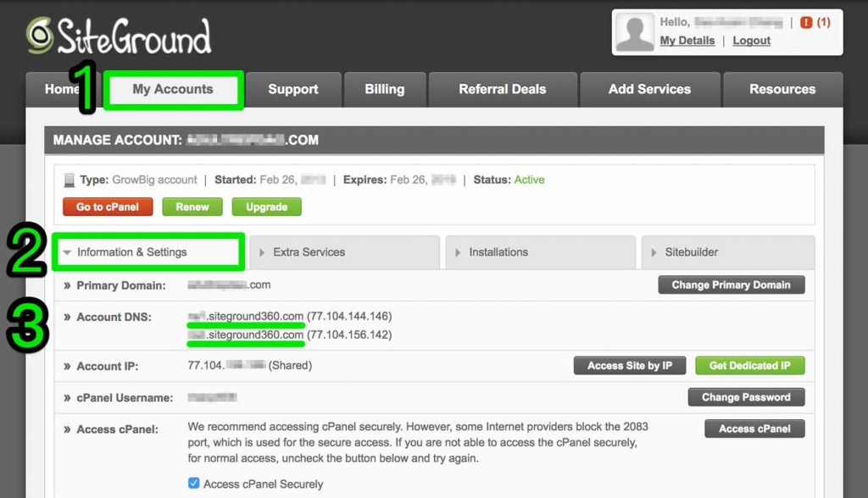Click the Upgrade button
Screen dimensions: 868x498
(x=267, y=207)
